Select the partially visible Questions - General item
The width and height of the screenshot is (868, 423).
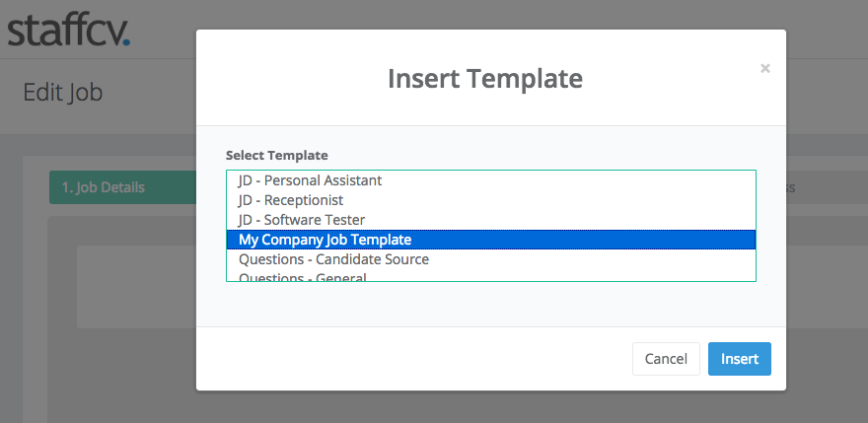coord(491,276)
